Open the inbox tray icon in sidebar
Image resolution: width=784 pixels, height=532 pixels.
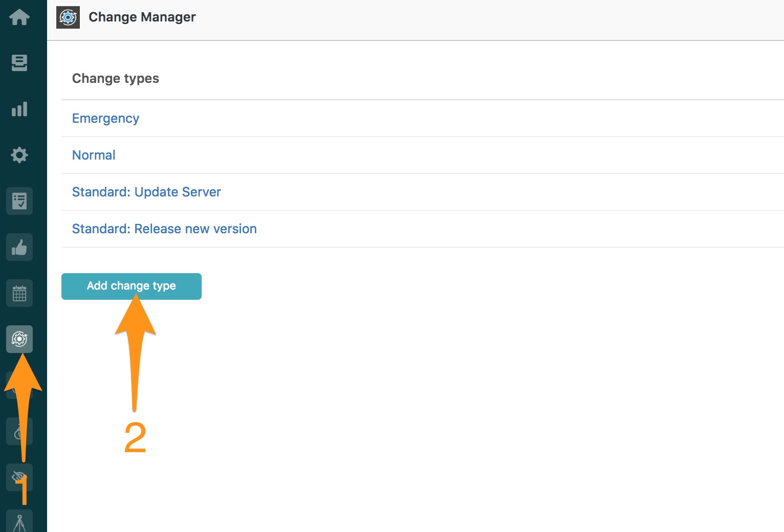click(19, 63)
